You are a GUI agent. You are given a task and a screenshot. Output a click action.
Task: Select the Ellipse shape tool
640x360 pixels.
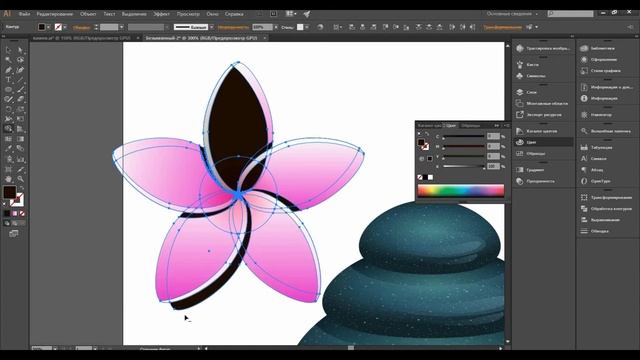(x=9, y=89)
